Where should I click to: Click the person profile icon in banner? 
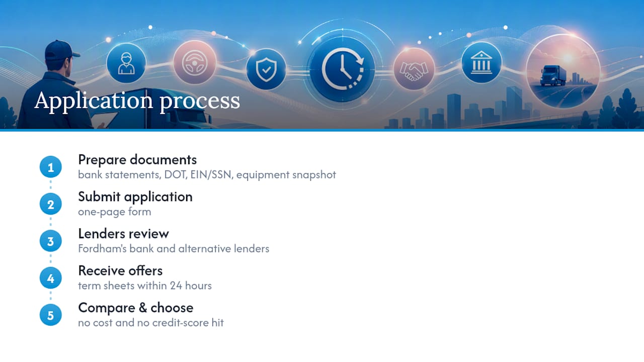click(x=126, y=63)
